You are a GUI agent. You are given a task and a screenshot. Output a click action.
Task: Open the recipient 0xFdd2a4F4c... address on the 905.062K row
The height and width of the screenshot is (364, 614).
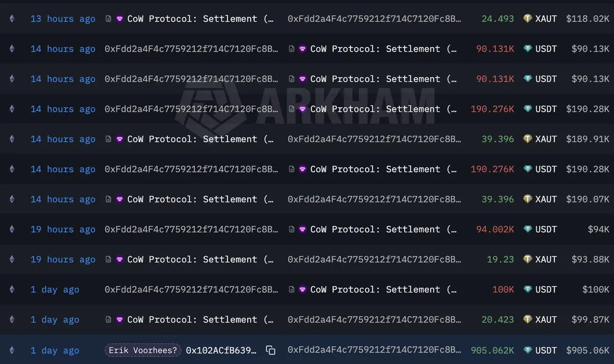point(375,350)
